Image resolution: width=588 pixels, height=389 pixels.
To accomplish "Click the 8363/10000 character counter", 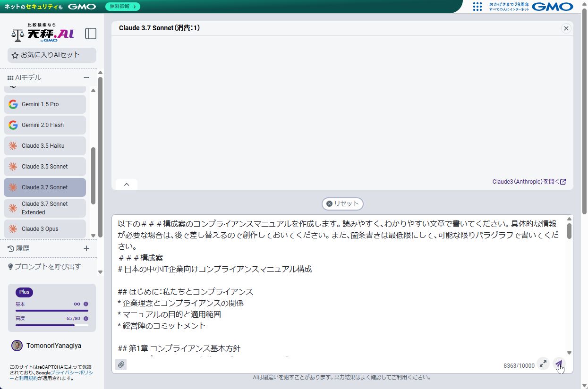I will point(519,365).
